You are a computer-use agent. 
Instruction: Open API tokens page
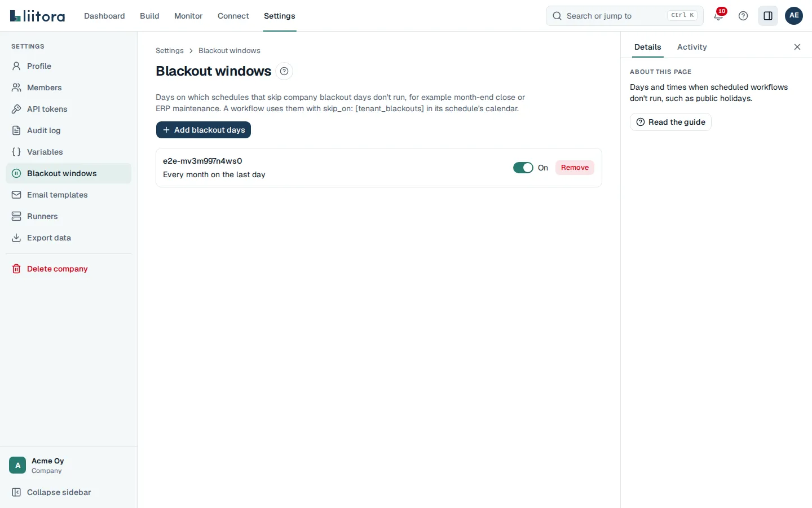tap(68, 109)
